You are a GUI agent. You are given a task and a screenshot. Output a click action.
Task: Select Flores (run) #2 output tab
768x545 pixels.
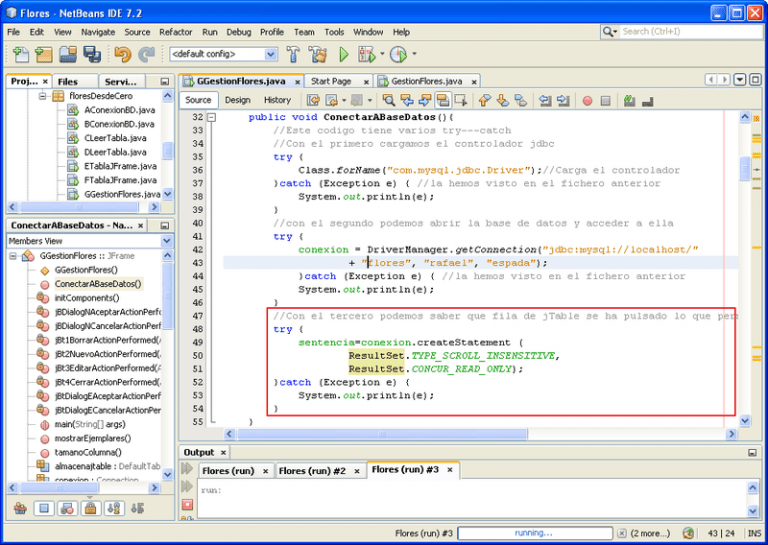coord(312,470)
